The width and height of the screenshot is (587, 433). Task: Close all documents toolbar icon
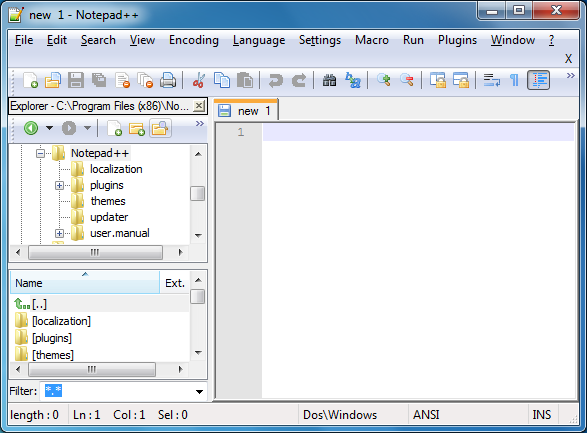click(145, 80)
